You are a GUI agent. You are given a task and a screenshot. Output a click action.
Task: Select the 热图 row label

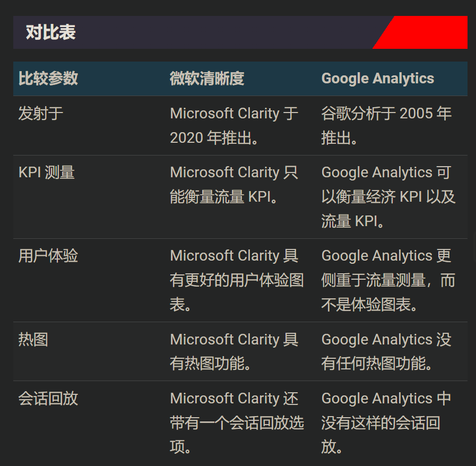point(33,339)
